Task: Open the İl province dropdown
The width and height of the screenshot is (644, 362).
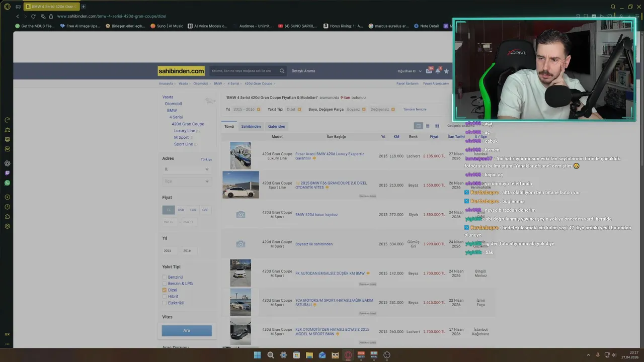Action: (x=187, y=169)
